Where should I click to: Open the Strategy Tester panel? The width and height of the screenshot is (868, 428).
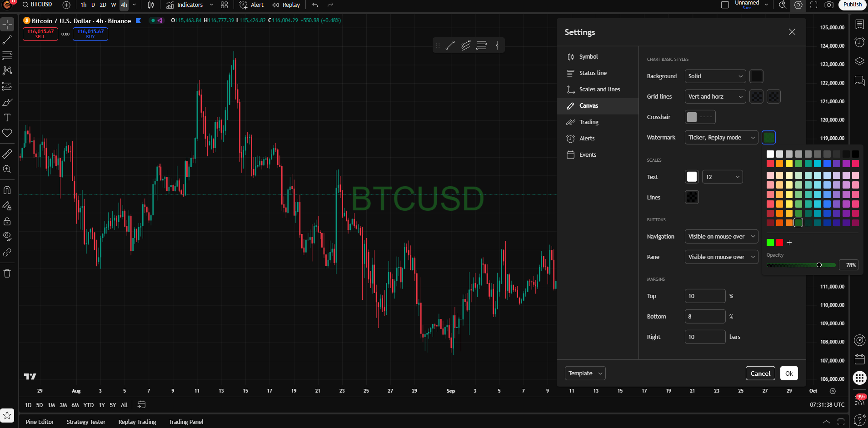(x=86, y=422)
